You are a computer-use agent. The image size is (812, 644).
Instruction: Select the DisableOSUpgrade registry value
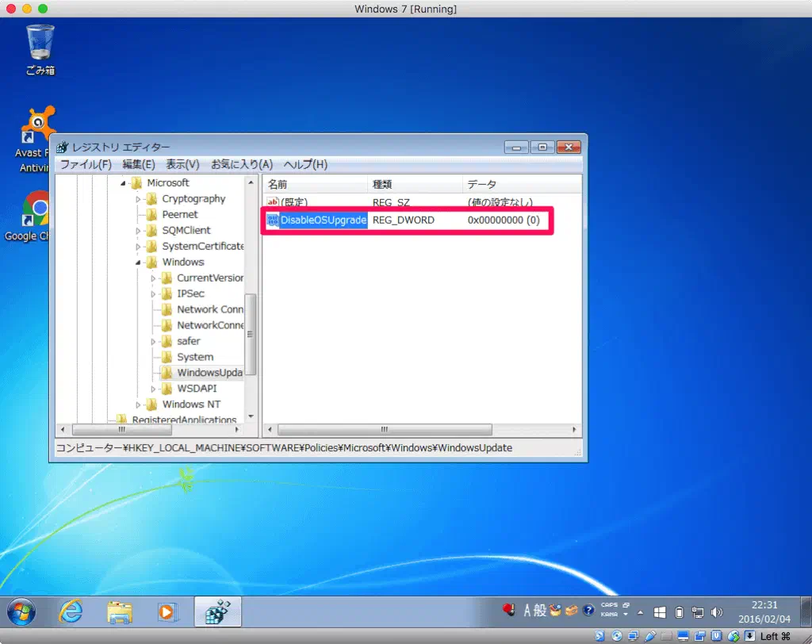tap(323, 220)
